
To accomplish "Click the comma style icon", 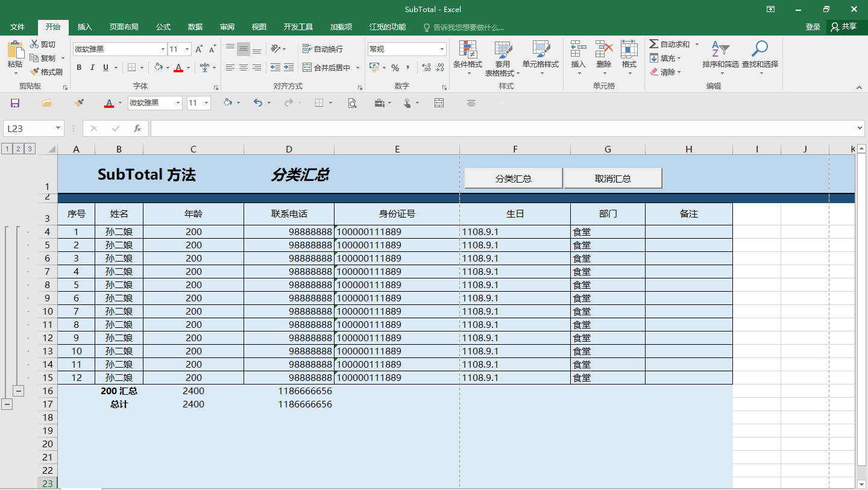I will point(408,68).
